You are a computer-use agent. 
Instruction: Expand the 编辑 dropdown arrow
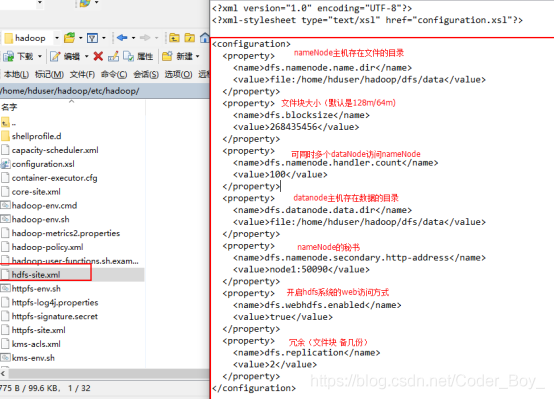tap(87, 56)
